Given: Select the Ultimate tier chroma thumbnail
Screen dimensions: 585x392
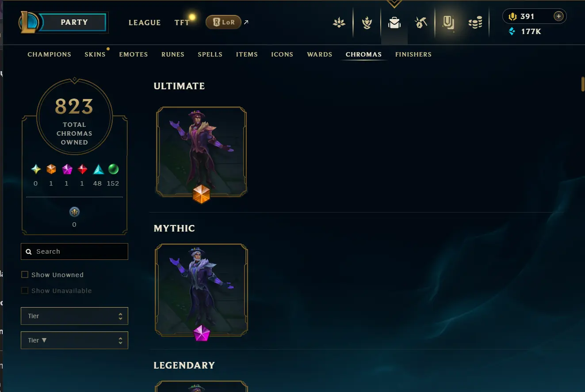Looking at the screenshot, I should (202, 151).
